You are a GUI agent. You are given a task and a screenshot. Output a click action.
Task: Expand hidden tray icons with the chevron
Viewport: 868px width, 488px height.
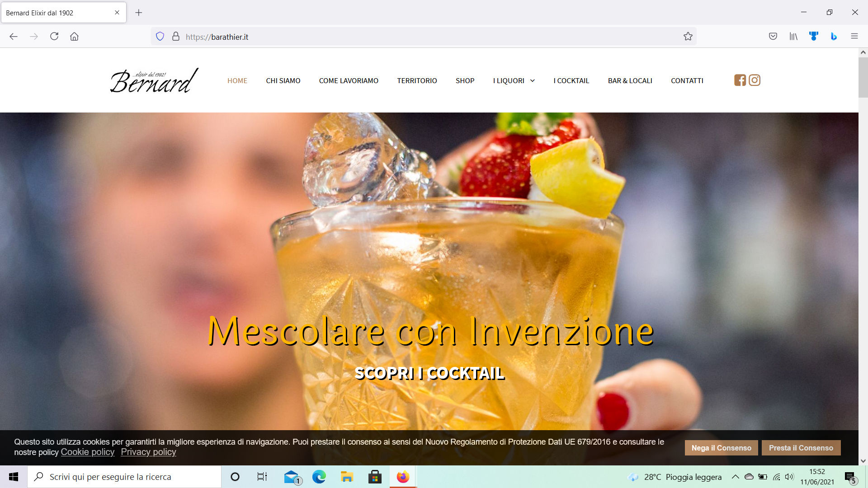click(735, 477)
